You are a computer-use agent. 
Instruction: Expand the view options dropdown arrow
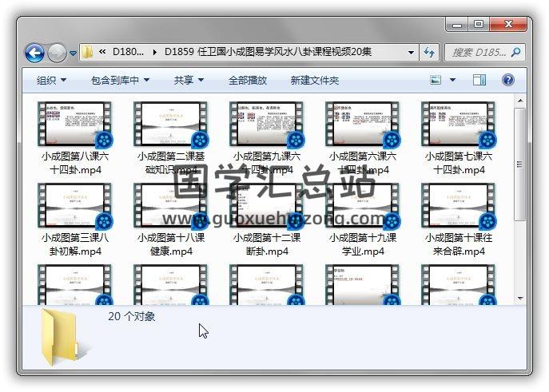(x=452, y=80)
